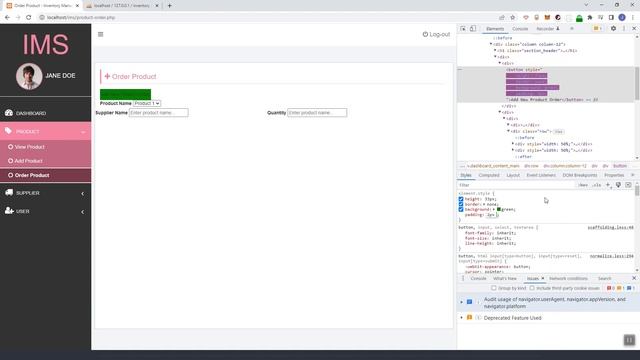Uncheck the background style property

tap(461, 209)
